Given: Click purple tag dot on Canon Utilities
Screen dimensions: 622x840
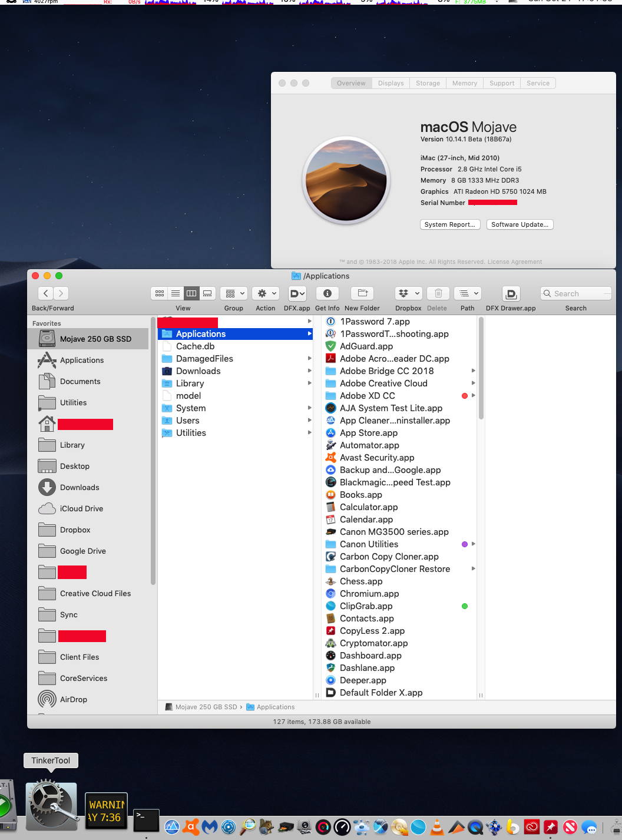Looking at the screenshot, I should 465,544.
